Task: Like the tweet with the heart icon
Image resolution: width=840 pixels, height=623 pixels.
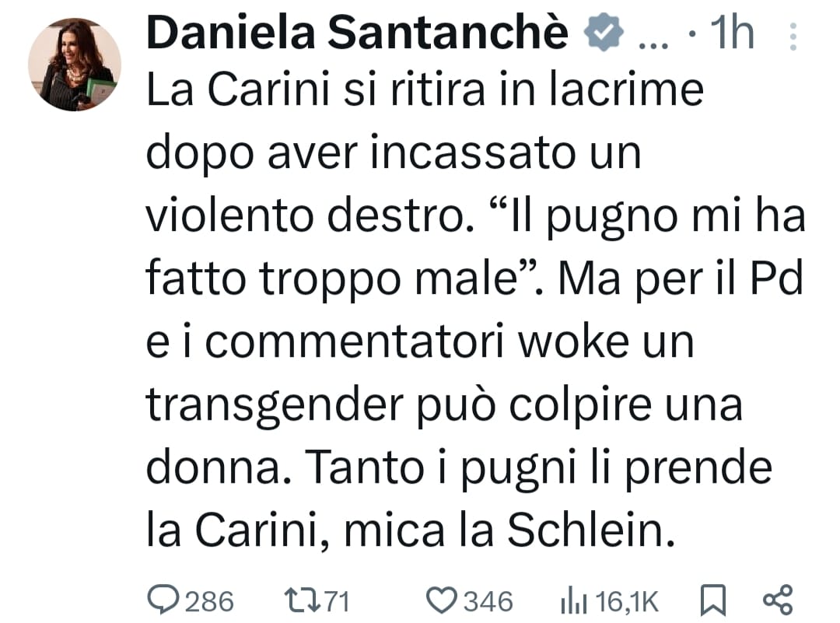Action: pyautogui.click(x=443, y=600)
